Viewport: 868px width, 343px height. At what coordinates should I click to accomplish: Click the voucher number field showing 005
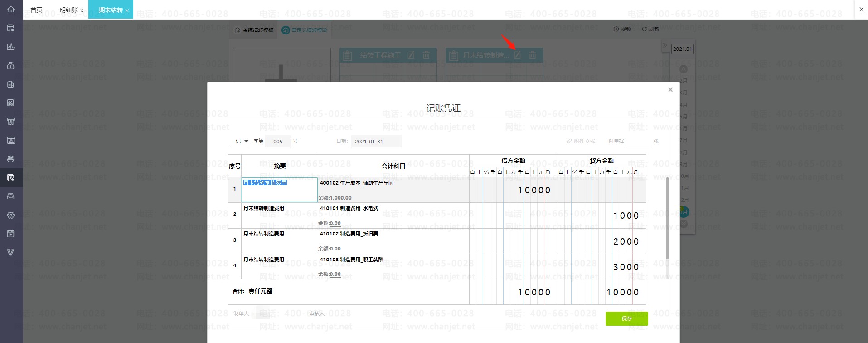click(278, 142)
